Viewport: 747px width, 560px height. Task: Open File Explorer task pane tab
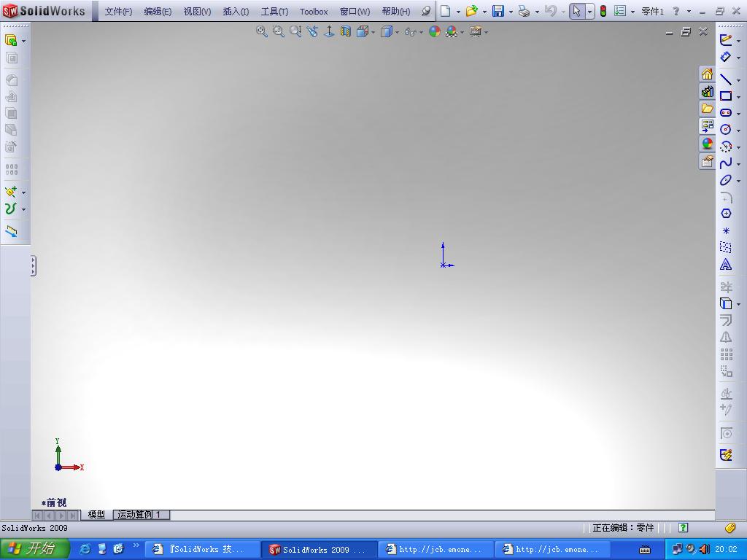pyautogui.click(x=707, y=109)
